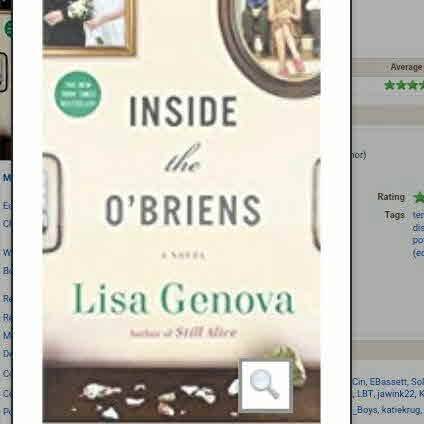This screenshot has width=424, height=424.
Task: Click the green average rating stars
Action: (x=404, y=86)
